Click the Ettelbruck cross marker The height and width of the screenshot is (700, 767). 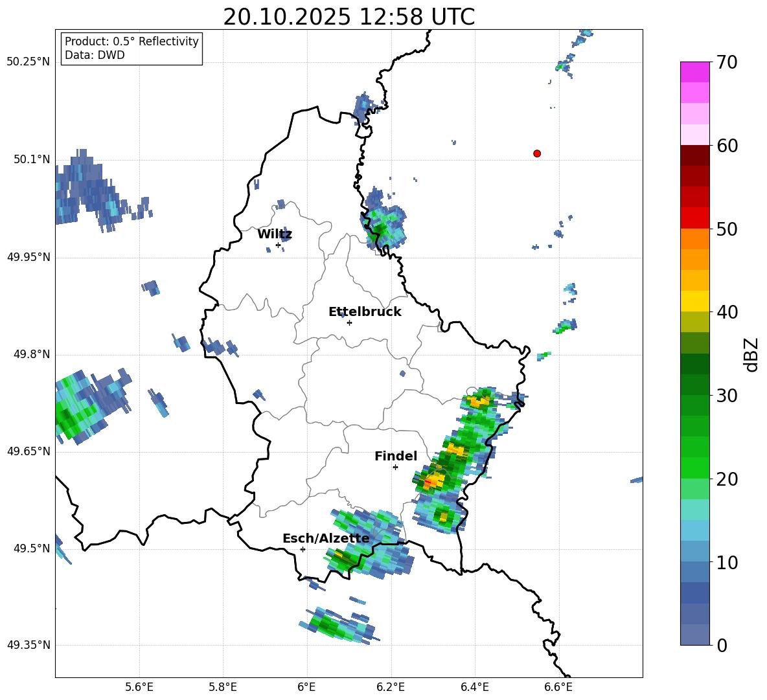349,322
